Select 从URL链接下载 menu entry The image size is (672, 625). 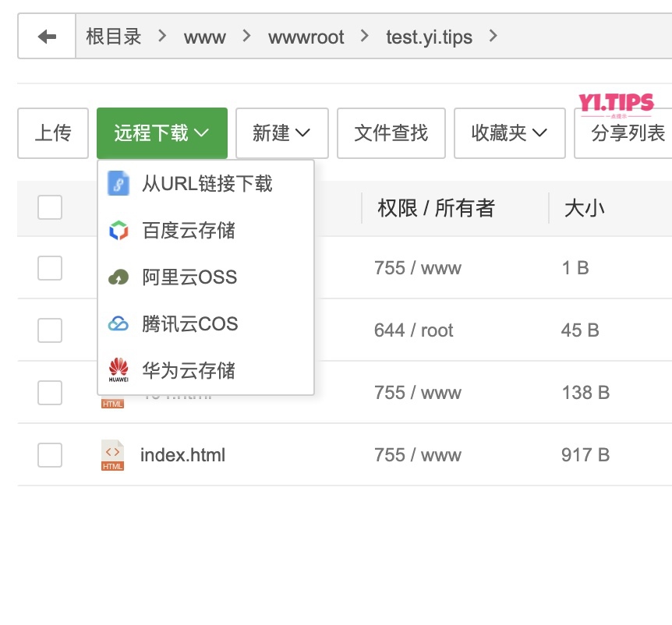(206, 183)
